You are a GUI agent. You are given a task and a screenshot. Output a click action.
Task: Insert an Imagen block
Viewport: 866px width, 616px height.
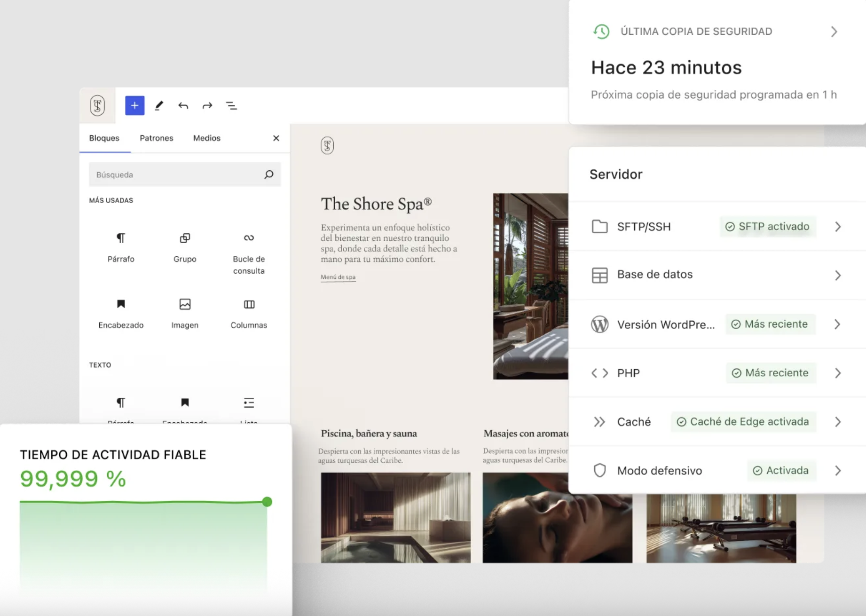point(185,313)
